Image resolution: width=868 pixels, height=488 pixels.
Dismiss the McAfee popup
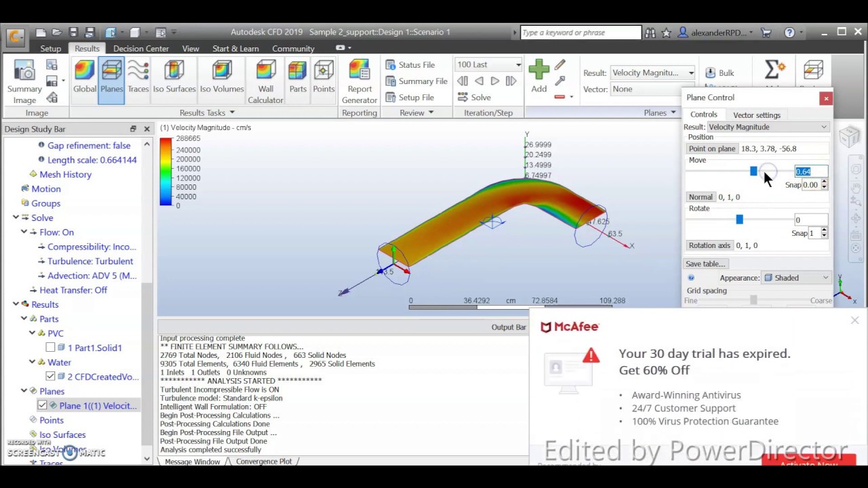tap(854, 321)
